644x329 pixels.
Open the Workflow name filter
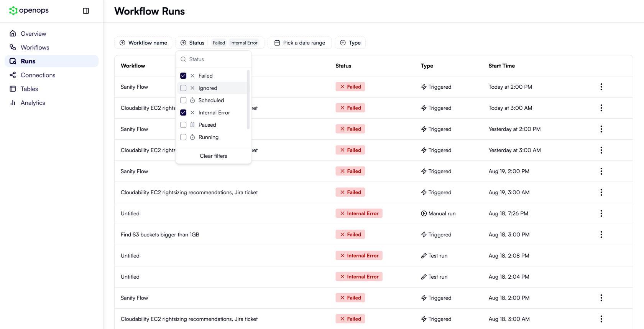coord(143,43)
